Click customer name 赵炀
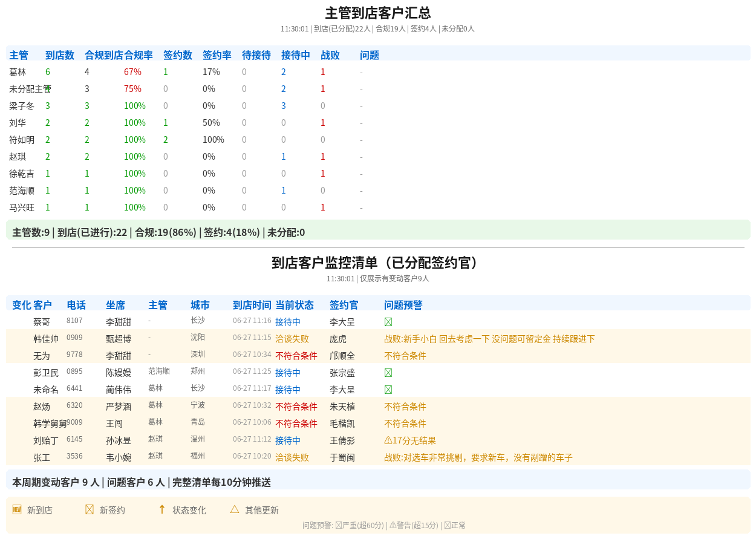 (x=42, y=407)
